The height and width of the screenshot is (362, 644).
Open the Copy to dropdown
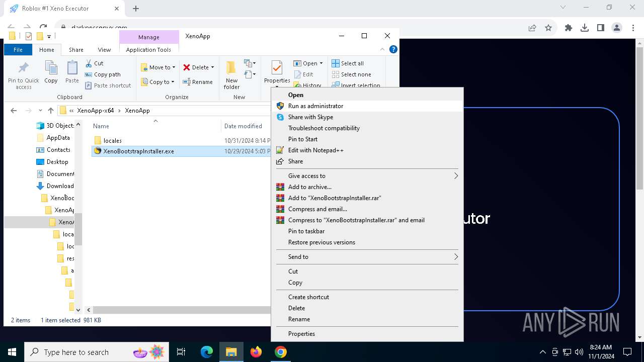[x=157, y=82]
